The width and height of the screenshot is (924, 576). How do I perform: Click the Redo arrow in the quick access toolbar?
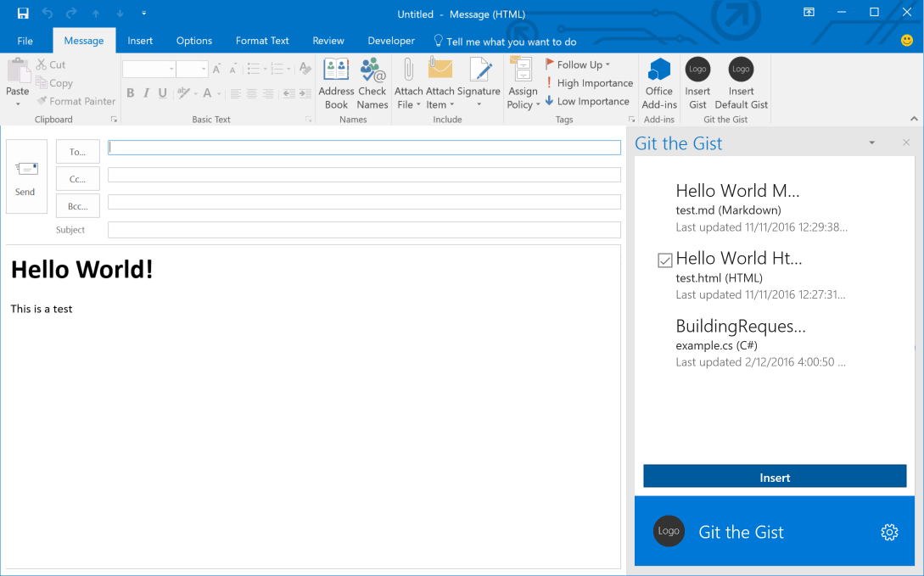coord(71,13)
